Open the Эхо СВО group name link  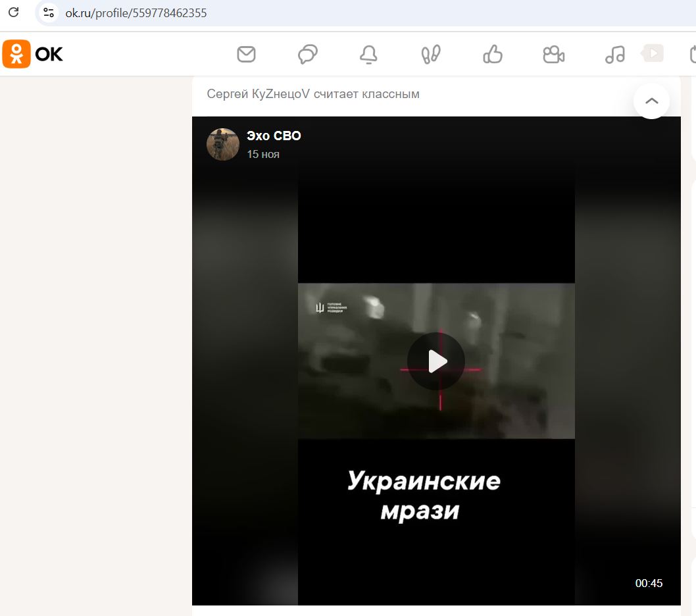274,136
